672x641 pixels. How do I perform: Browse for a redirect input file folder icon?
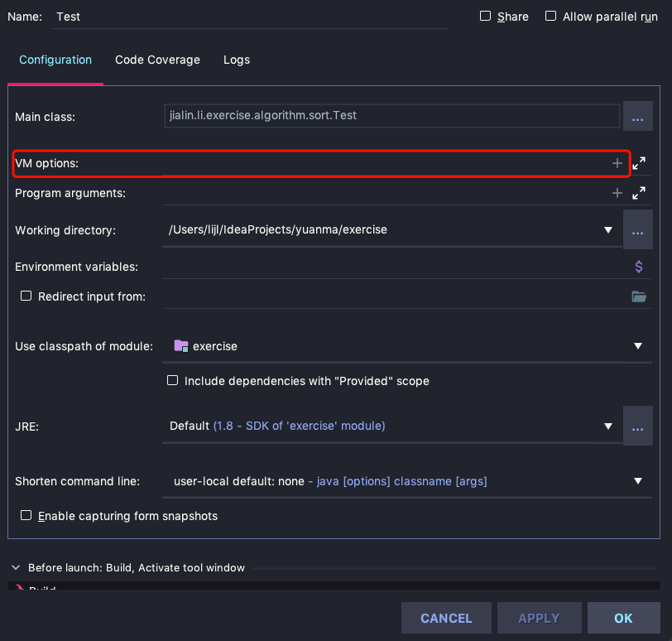click(x=639, y=296)
